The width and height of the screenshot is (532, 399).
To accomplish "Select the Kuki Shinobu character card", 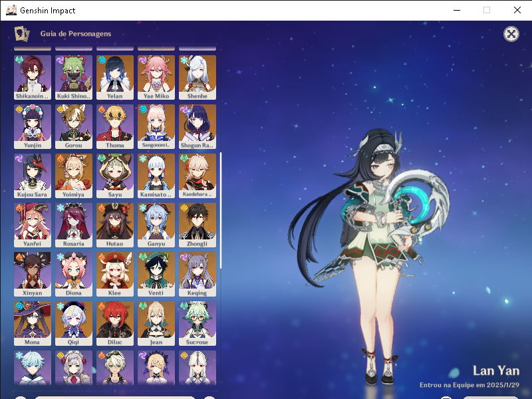I will pos(74,77).
